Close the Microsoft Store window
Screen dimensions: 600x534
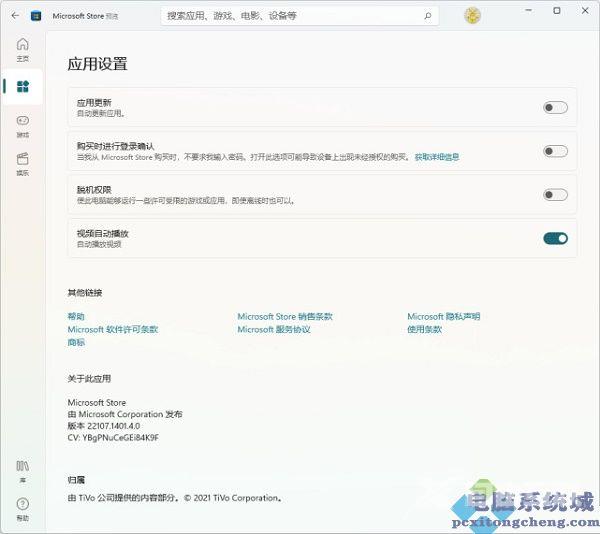(585, 11)
